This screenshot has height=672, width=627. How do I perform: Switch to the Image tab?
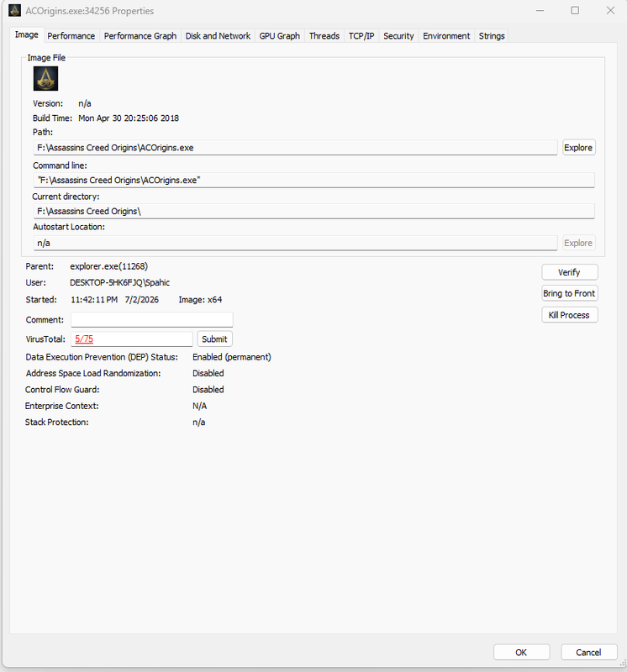pos(27,34)
